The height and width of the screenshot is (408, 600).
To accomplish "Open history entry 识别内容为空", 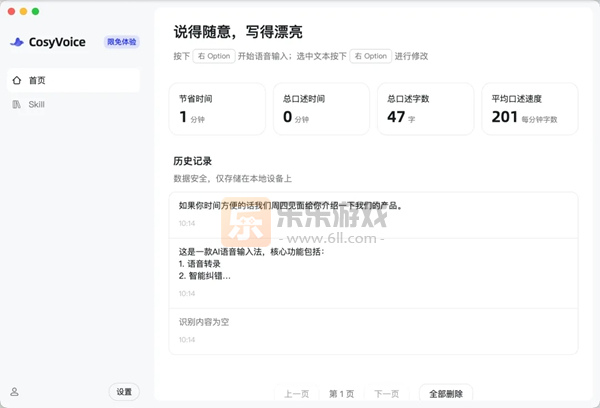I will pyautogui.click(x=373, y=331).
